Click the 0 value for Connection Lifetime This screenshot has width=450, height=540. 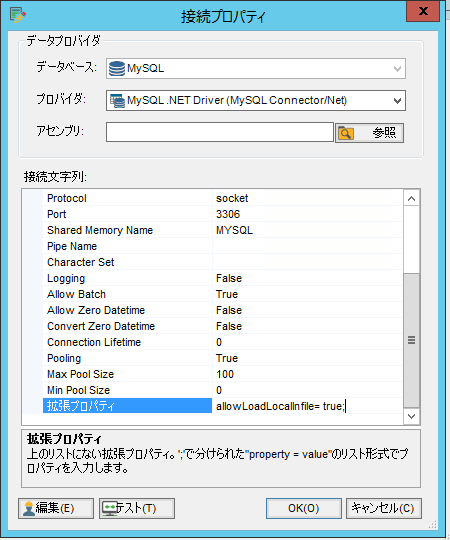click(307, 342)
